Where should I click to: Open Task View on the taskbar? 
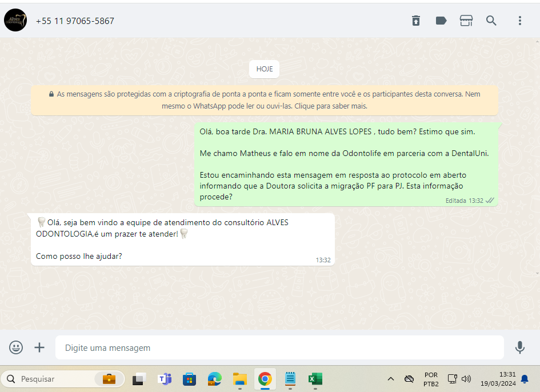click(139, 379)
